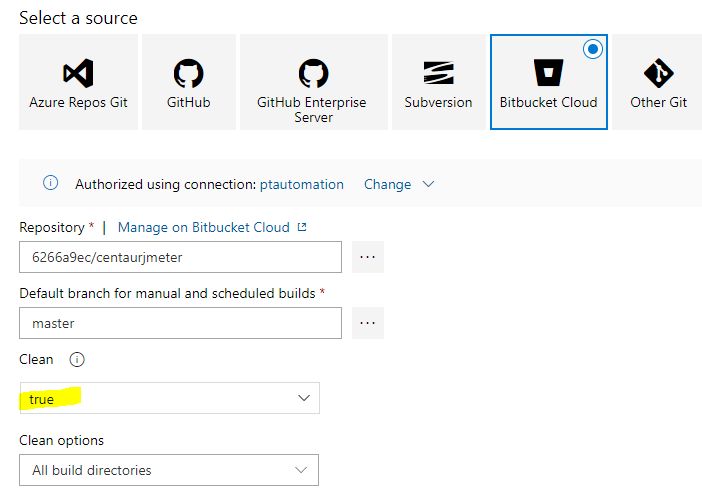702x496 pixels.
Task: Open Manage on Bitbucket Cloud link
Action: pos(203,227)
